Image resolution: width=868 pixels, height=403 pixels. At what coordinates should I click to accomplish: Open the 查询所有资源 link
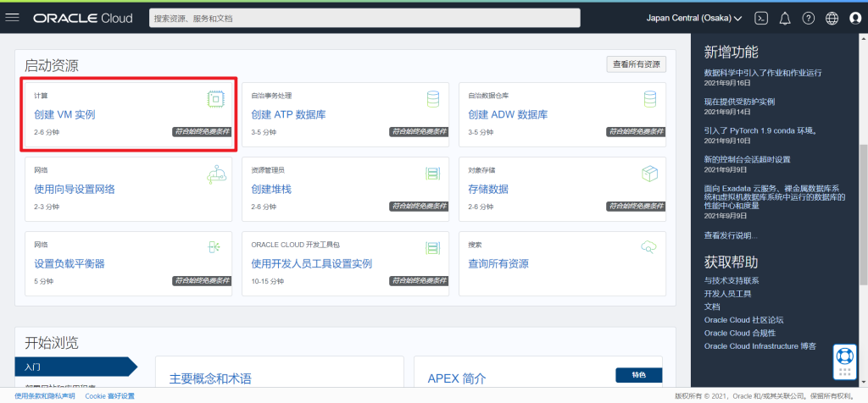(498, 263)
